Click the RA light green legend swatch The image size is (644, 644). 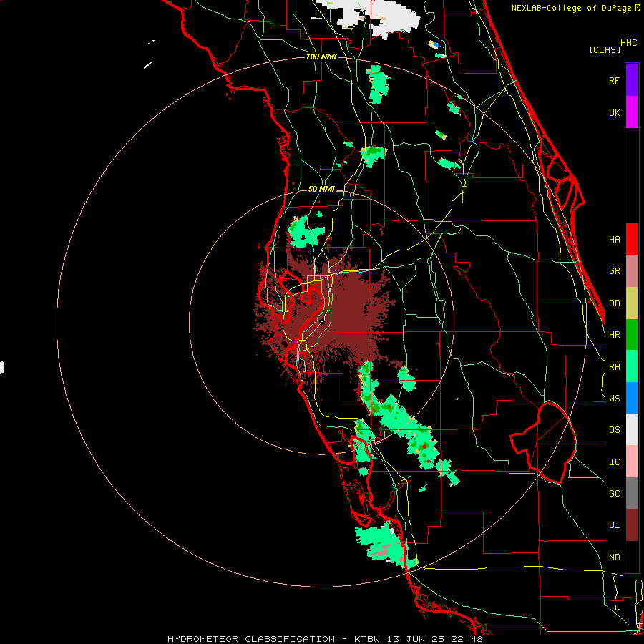[x=632, y=366]
